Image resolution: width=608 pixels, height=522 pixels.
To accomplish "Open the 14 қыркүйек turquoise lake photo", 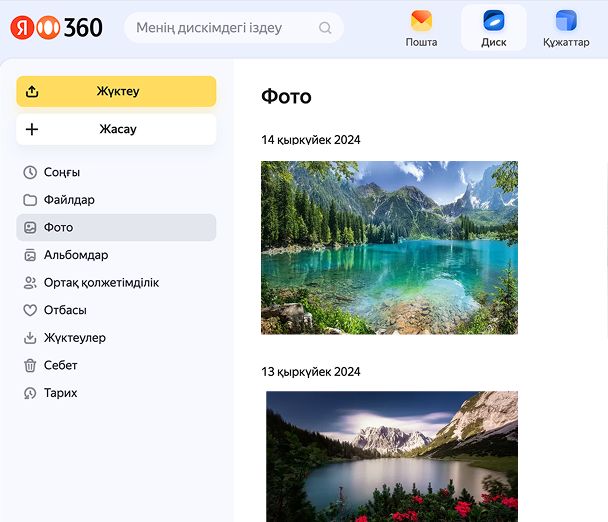I will coord(389,247).
